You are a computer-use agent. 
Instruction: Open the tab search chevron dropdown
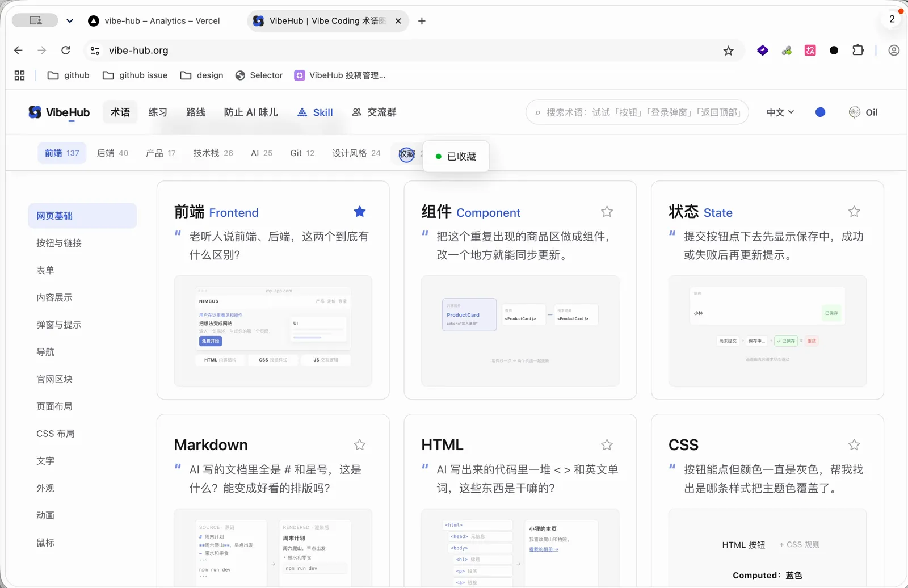pos(70,21)
